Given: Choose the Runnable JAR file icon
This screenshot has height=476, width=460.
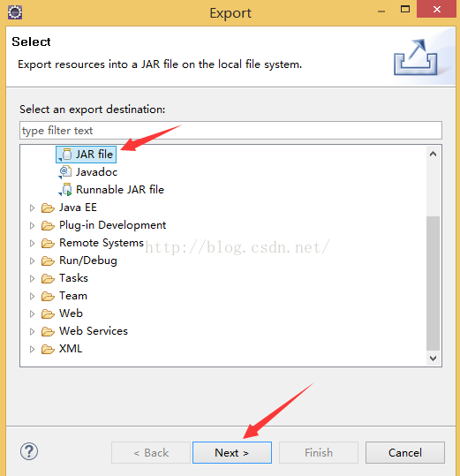Looking at the screenshot, I should (65, 190).
